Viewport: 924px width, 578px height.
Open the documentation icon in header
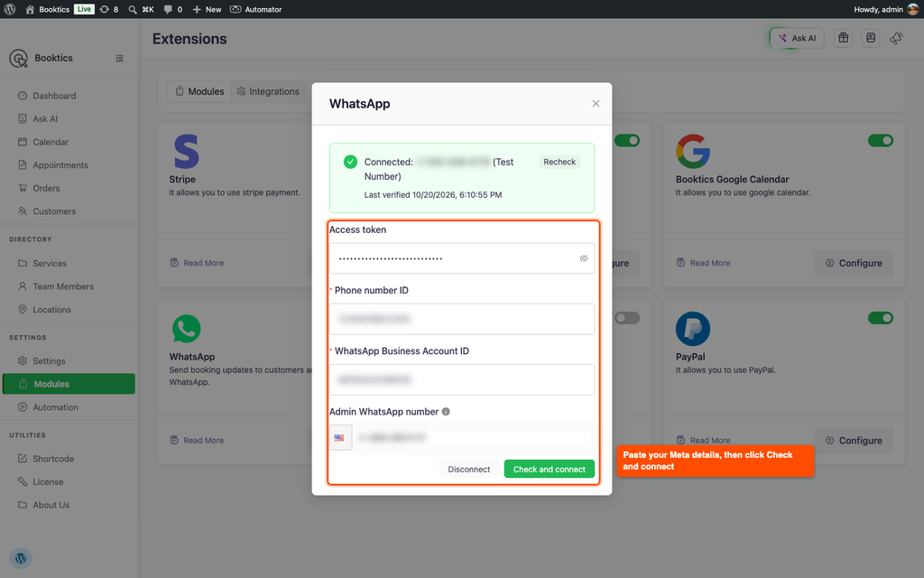(x=871, y=38)
